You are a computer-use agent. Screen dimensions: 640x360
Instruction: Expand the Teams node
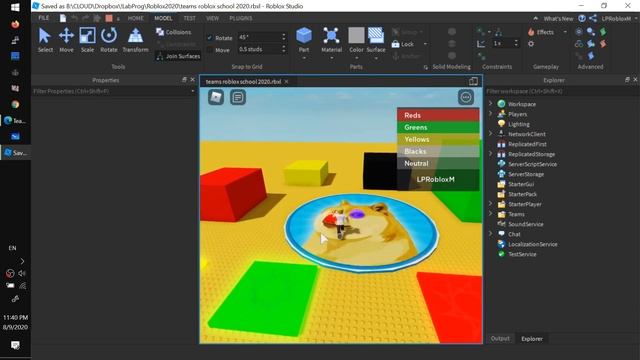coord(491,214)
